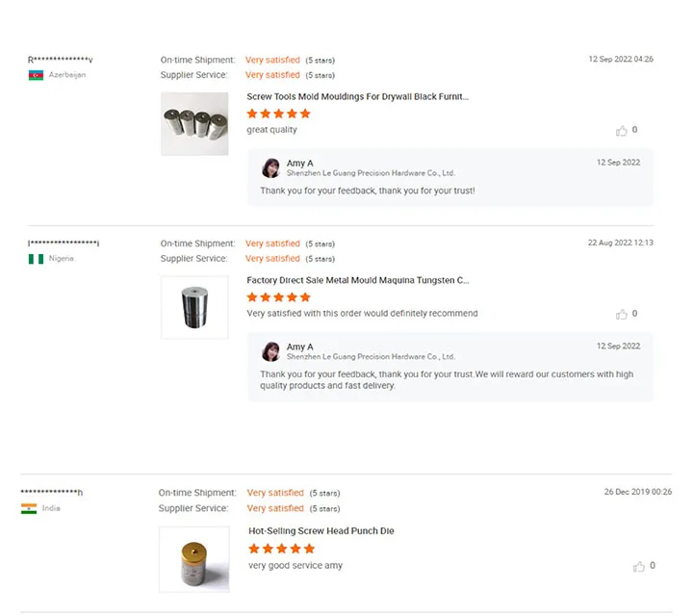
Task: Open 'Factory Direct Sale Metal Mould' product link
Action: click(x=357, y=281)
